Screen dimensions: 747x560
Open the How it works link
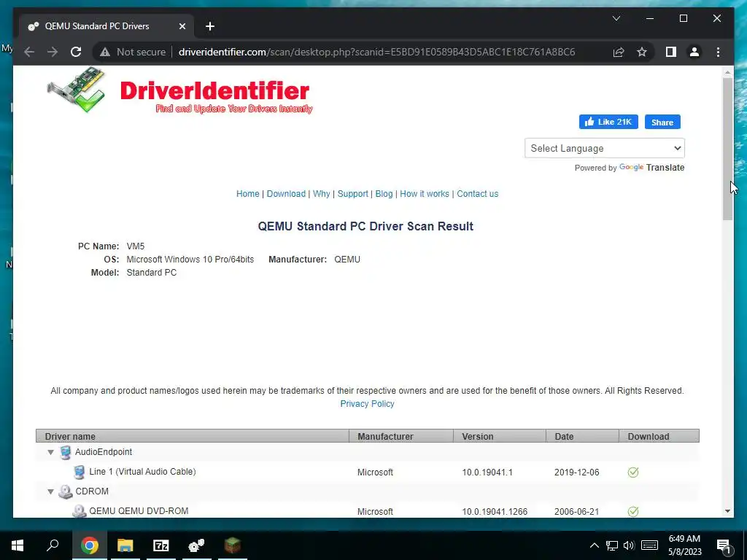[425, 194]
